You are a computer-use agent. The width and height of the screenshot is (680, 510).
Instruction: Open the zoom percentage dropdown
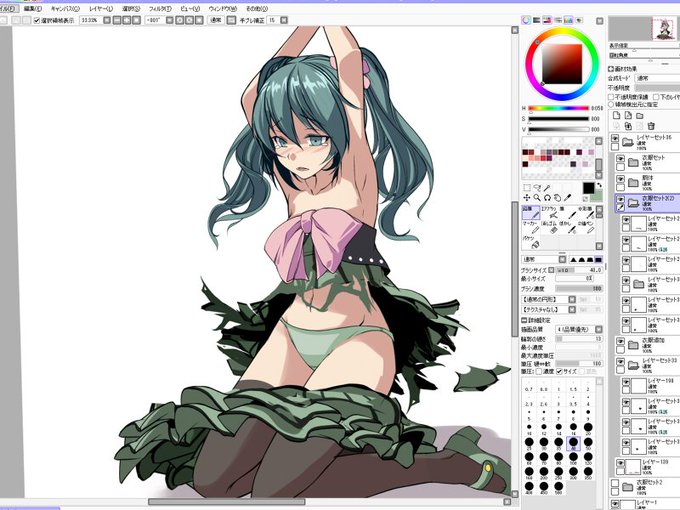click(x=107, y=20)
